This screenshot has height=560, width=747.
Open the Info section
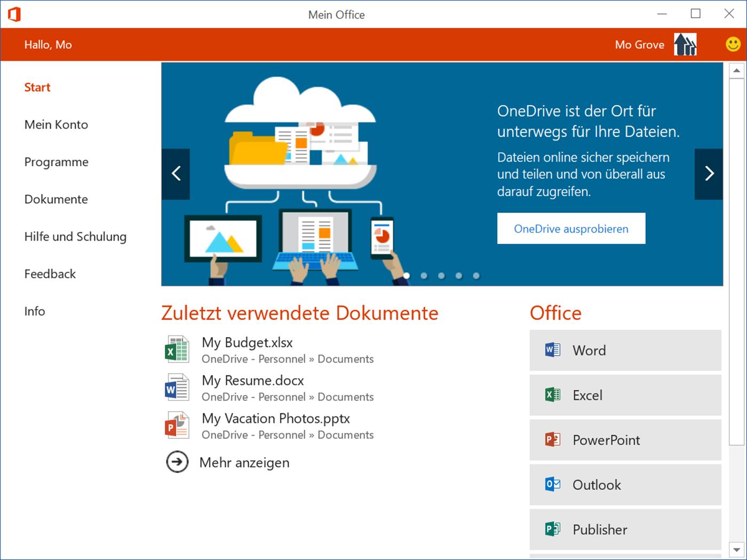[x=35, y=311]
